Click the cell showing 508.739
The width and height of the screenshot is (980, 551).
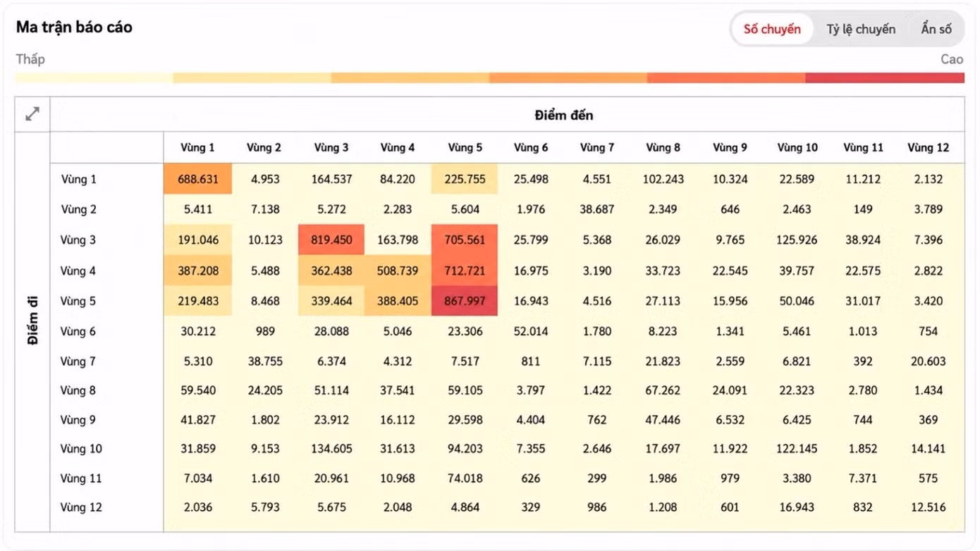(398, 271)
